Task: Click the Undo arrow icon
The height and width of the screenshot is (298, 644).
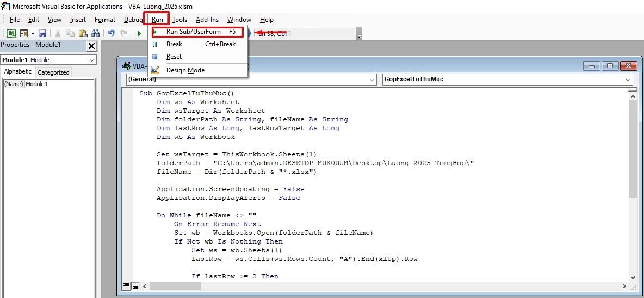Action: (112, 33)
